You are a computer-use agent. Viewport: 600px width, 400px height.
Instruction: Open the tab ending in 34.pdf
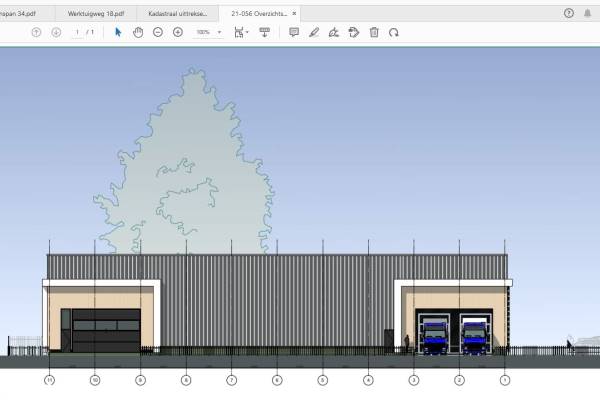click(x=27, y=14)
